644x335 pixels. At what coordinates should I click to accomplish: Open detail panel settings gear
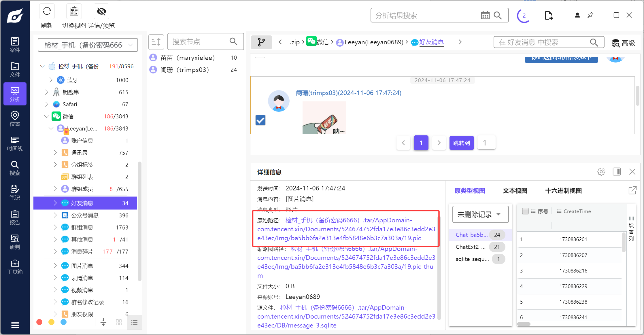601,172
